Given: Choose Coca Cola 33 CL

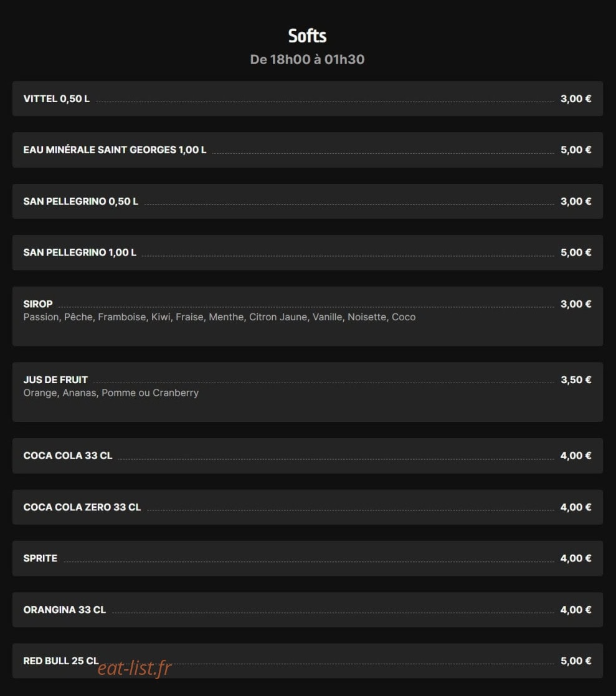Looking at the screenshot, I should [x=308, y=456].
